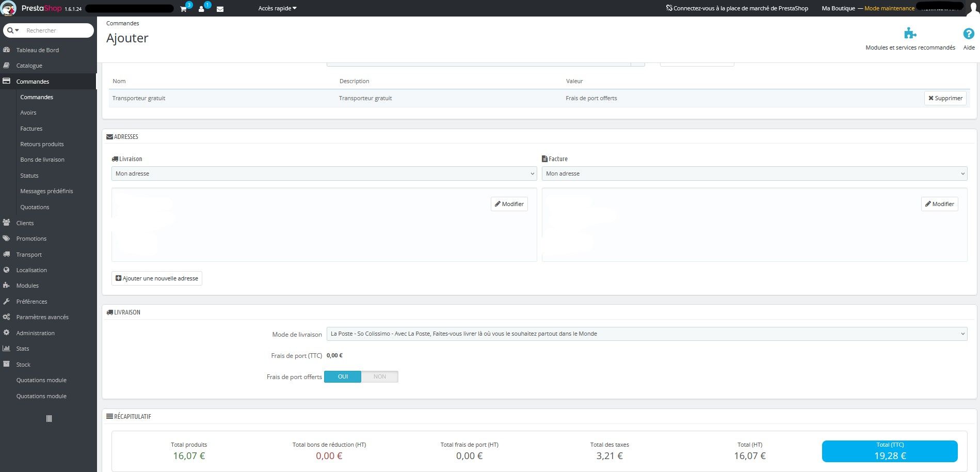Open the envelope messages icon
The image size is (980, 472).
[x=220, y=9]
